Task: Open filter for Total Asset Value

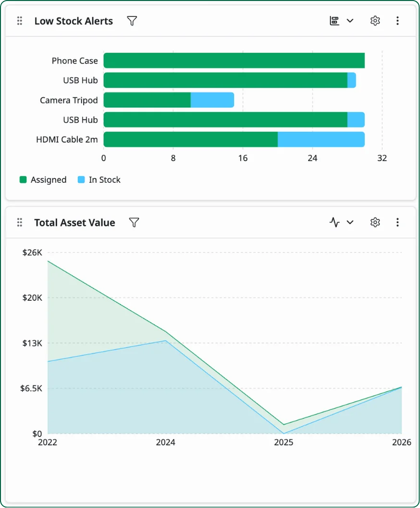Action: tap(134, 222)
